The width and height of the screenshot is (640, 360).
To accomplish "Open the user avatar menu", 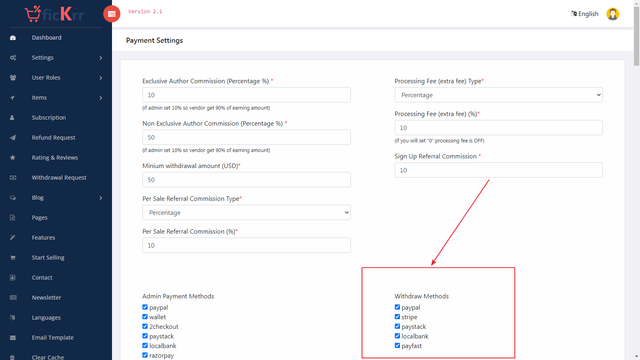I will [x=612, y=14].
